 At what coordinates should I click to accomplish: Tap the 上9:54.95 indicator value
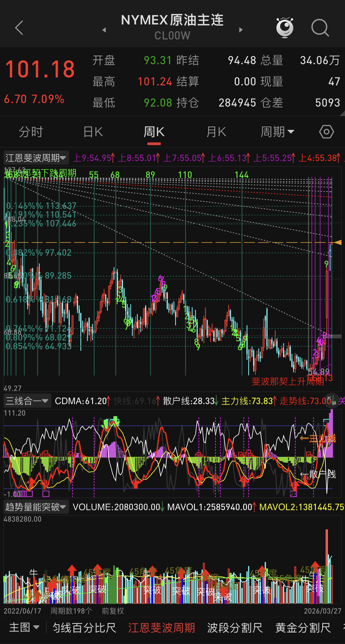pyautogui.click(x=94, y=158)
